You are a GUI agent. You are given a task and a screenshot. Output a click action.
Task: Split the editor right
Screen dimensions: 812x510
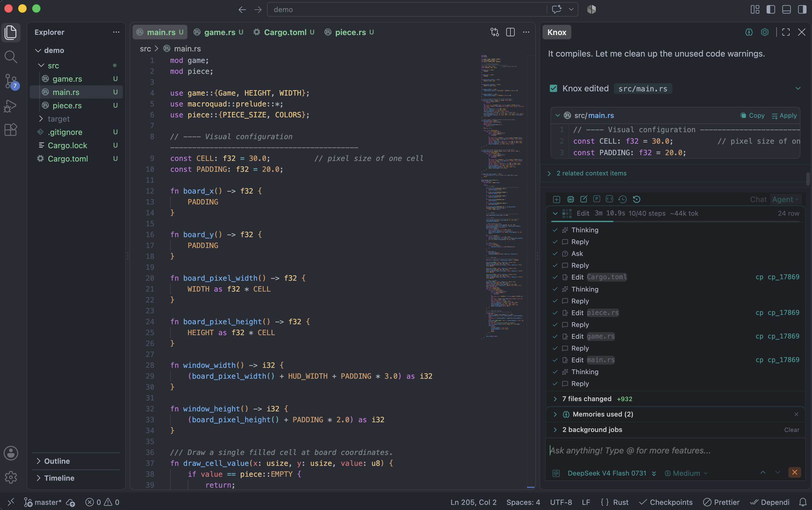pyautogui.click(x=510, y=32)
